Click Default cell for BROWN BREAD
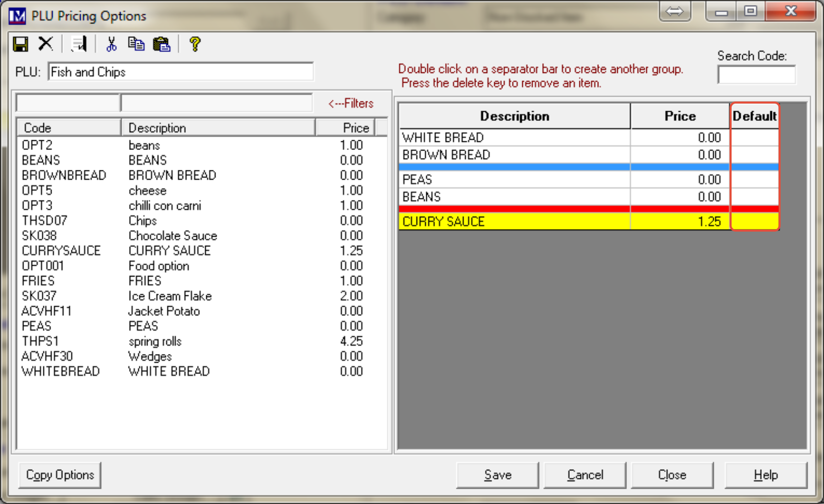This screenshot has width=824, height=504. [755, 155]
